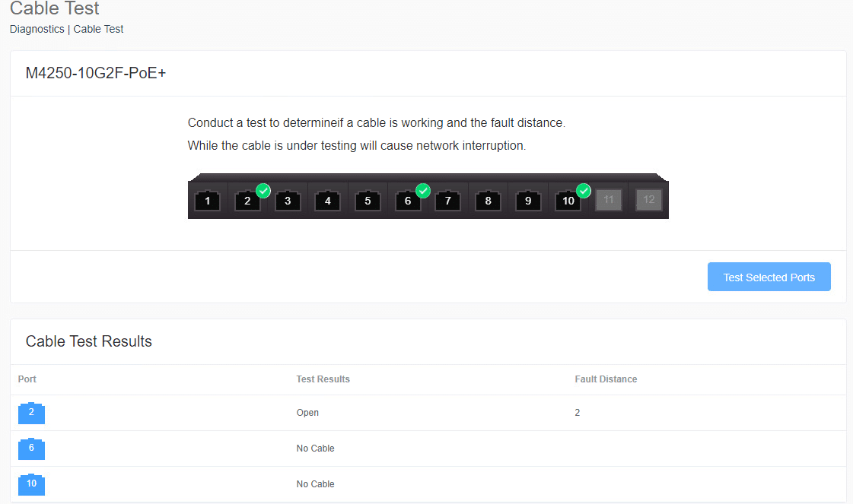853x504 pixels.
Task: Click the 'No Cable' result for port 6
Action: pos(315,449)
